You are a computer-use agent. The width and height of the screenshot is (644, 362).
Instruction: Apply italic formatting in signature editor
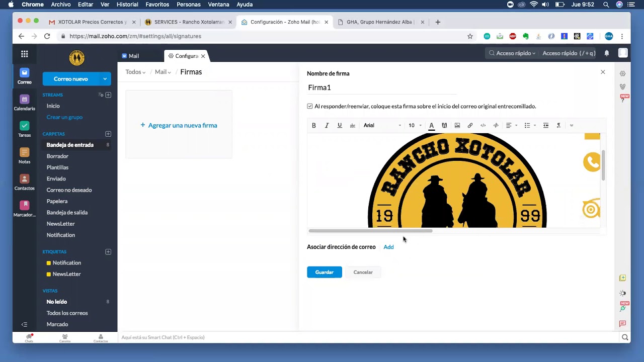coord(327,125)
